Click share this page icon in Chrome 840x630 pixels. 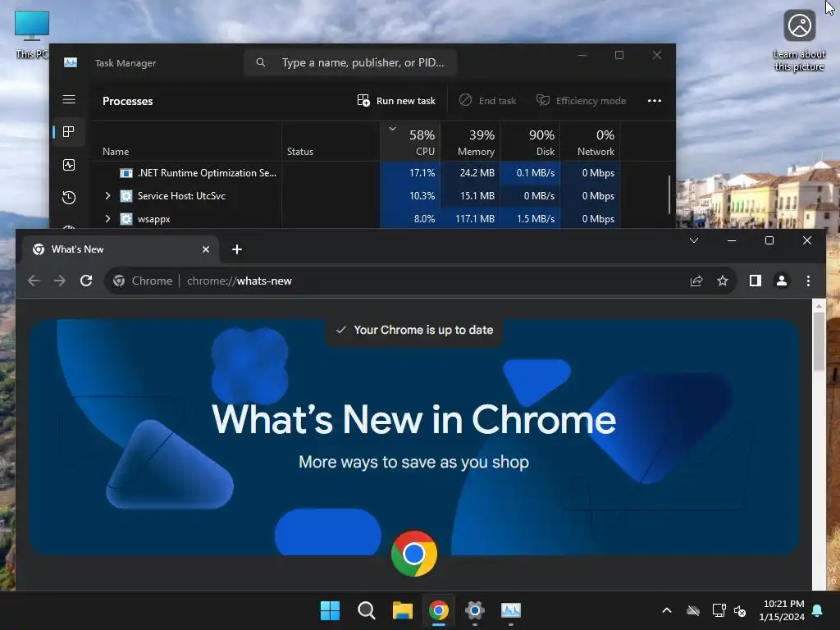(x=696, y=281)
